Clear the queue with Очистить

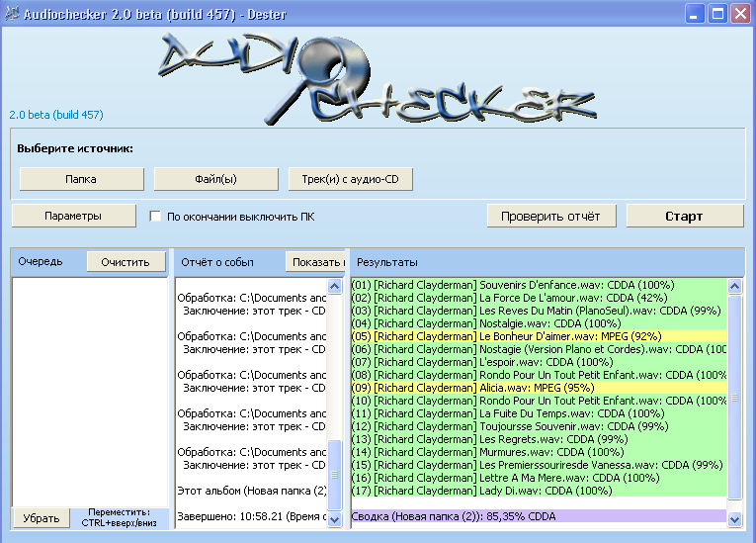[x=126, y=262]
